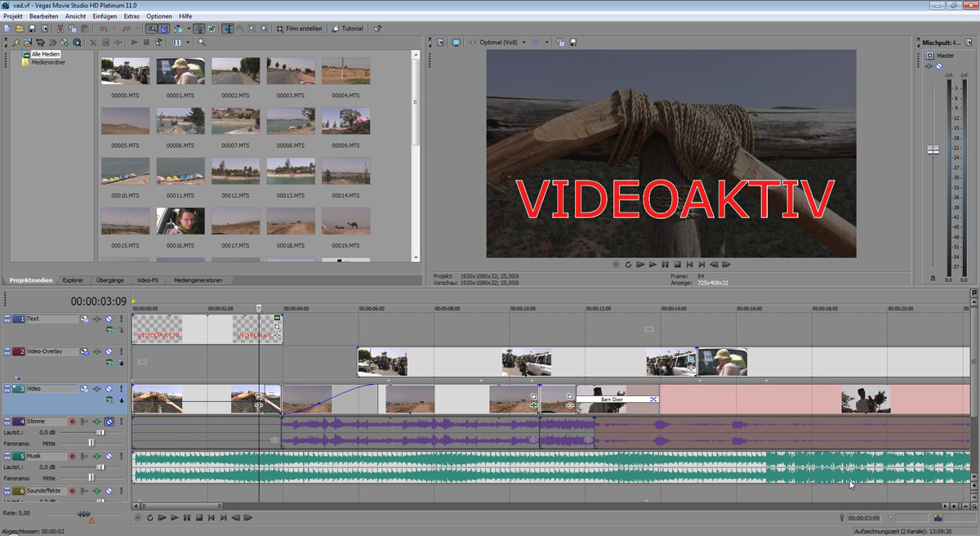This screenshot has width=980, height=536.
Task: Copy preview snapshot to clipboard icon
Action: coord(560,42)
